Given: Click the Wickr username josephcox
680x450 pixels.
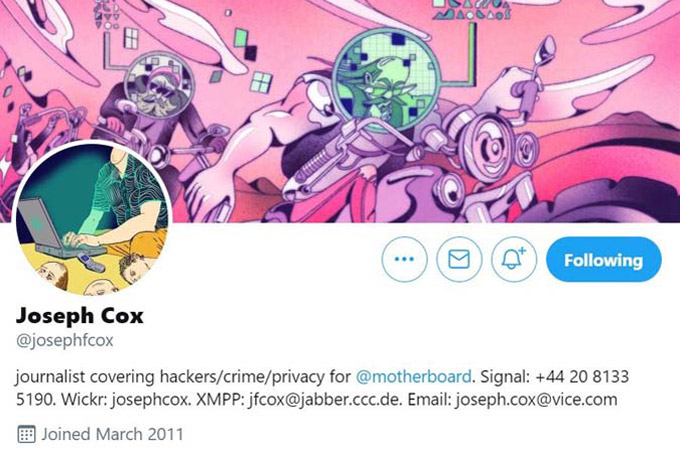Looking at the screenshot, I should point(151,399).
